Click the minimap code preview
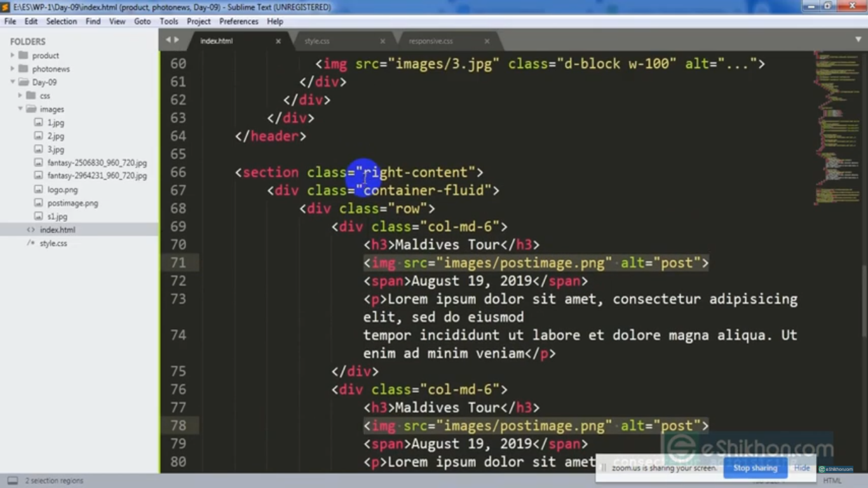The height and width of the screenshot is (488, 868). [x=832, y=127]
